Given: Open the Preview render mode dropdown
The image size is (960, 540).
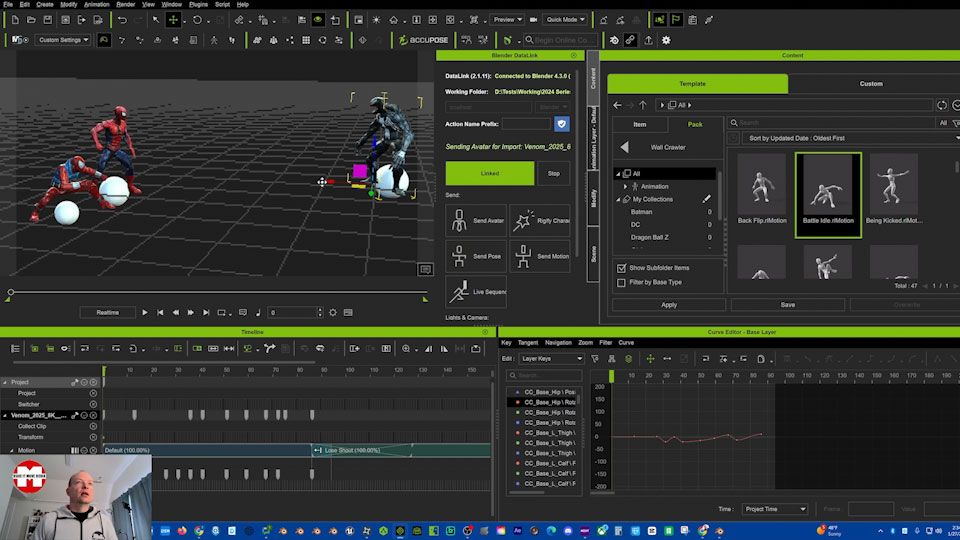Looking at the screenshot, I should [x=508, y=20].
